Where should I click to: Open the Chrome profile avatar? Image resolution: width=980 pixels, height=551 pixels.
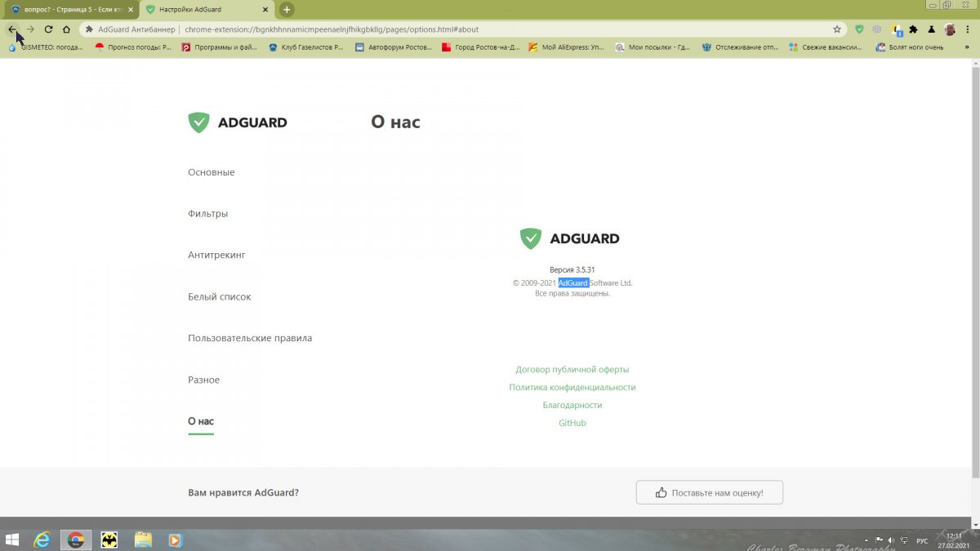[951, 29]
